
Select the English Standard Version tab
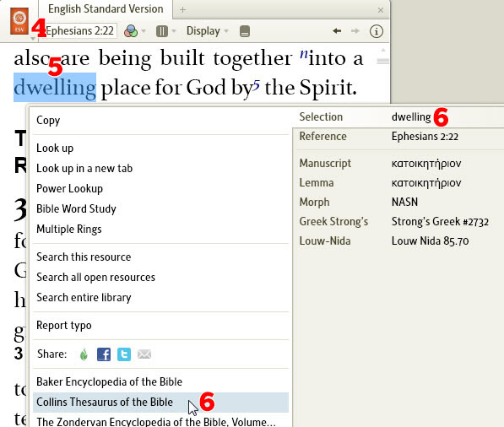pos(106,9)
